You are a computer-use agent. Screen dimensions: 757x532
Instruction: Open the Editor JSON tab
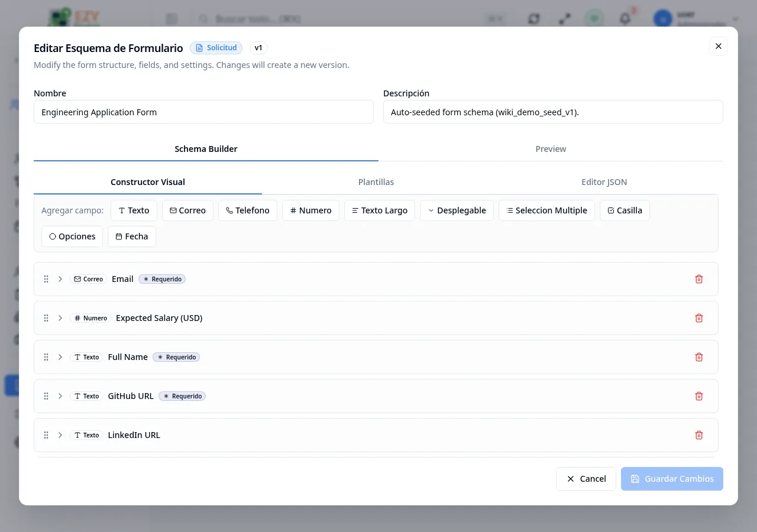604,182
